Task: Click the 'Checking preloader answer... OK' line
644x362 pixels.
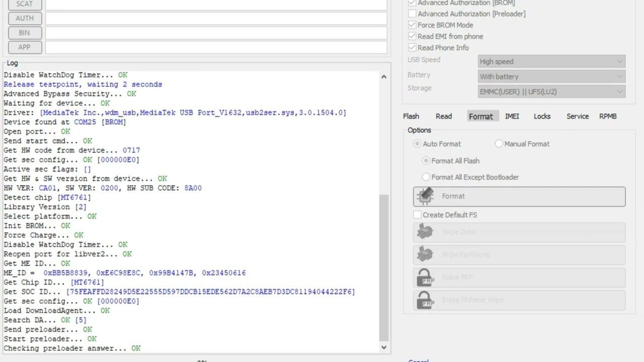Action: pos(72,348)
